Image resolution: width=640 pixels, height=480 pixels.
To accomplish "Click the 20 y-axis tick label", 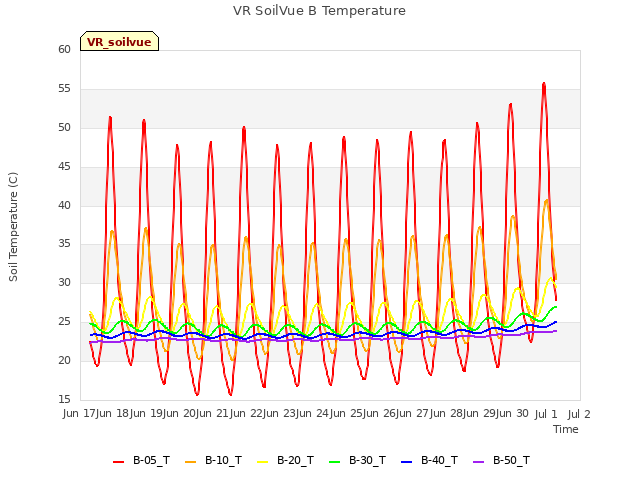I will point(64,360).
